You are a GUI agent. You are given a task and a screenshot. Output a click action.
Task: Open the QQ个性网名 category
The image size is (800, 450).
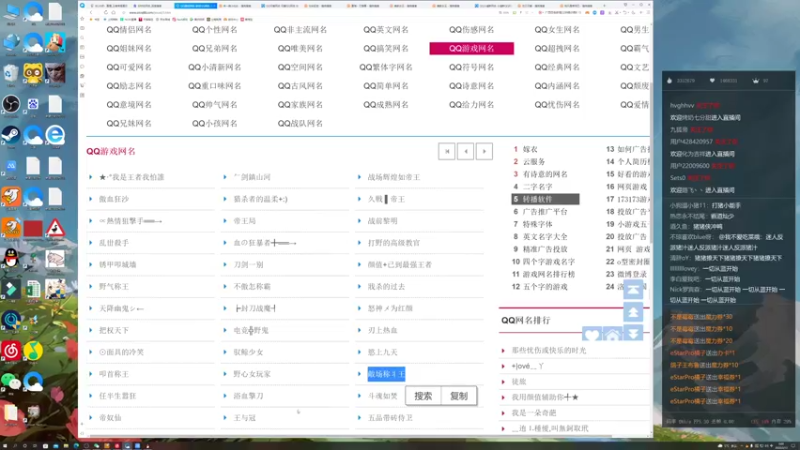(215, 30)
